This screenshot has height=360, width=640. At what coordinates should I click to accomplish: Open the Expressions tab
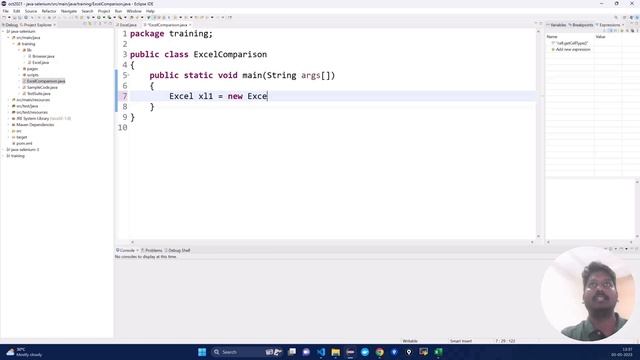click(x=609, y=25)
